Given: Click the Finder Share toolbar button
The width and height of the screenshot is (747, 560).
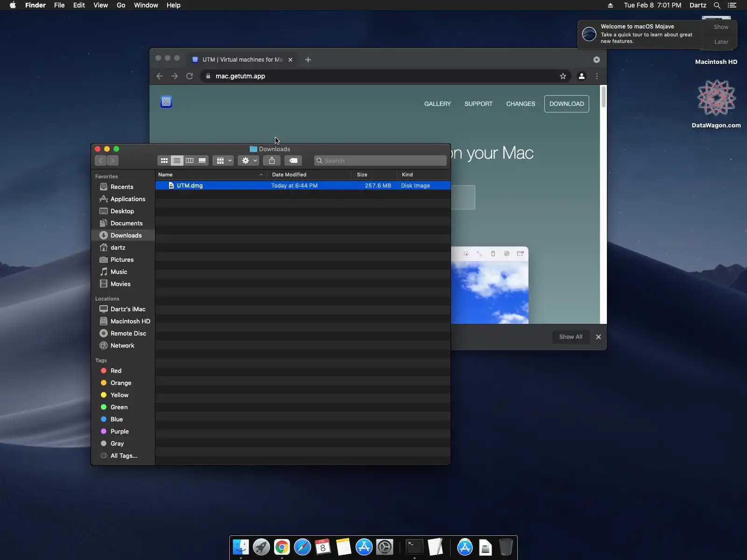Looking at the screenshot, I should (x=272, y=161).
